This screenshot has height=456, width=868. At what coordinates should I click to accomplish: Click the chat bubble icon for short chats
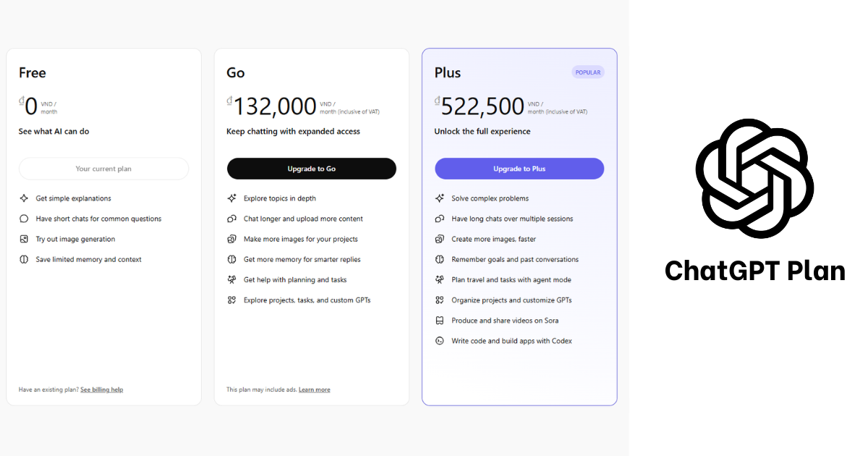24,219
